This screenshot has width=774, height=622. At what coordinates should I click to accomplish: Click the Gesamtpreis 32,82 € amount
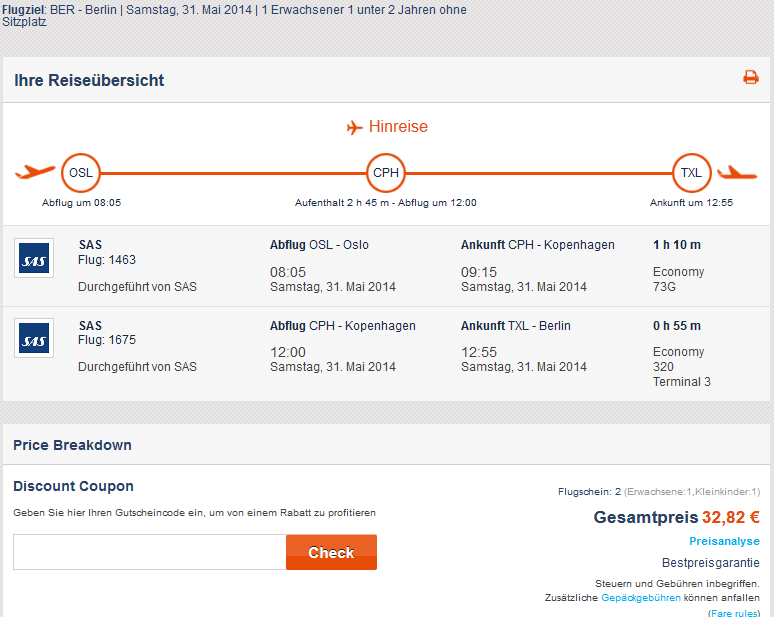tap(731, 517)
